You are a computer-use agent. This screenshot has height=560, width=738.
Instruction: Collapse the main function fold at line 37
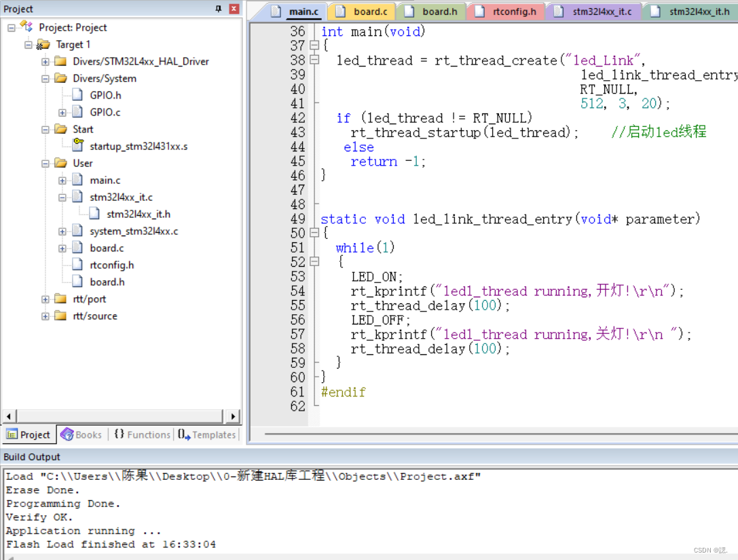(x=313, y=45)
